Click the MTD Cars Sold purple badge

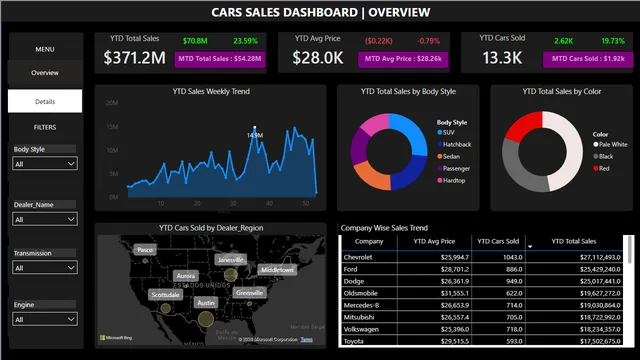(588, 59)
